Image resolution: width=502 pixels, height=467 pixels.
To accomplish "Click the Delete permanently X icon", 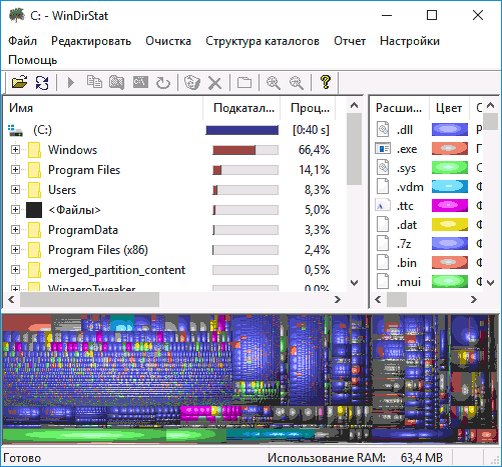I will tap(215, 83).
